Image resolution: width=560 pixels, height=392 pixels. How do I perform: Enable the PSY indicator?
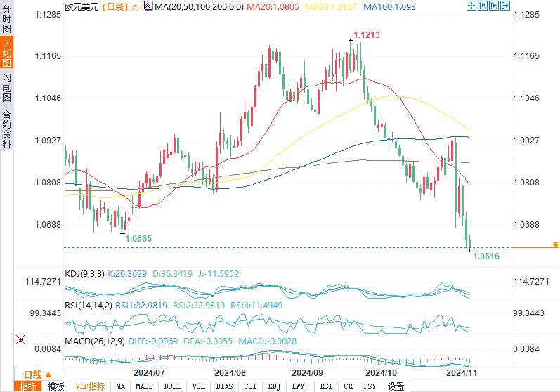(371, 386)
